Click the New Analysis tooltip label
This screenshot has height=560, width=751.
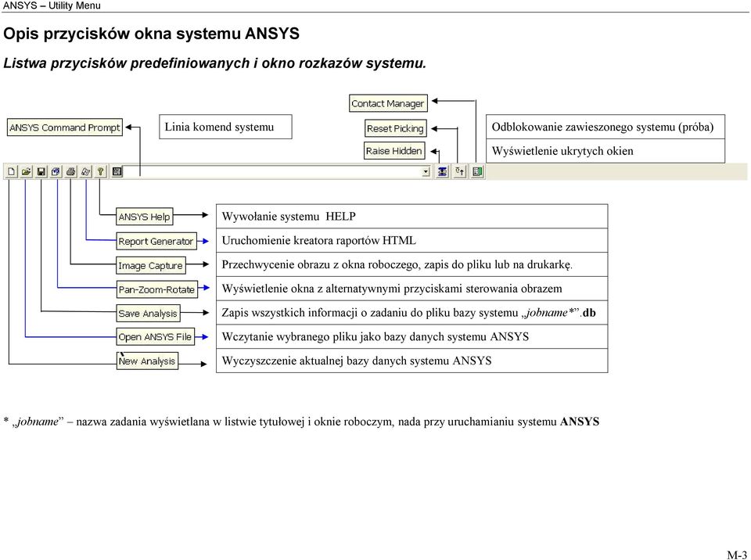[x=147, y=361]
